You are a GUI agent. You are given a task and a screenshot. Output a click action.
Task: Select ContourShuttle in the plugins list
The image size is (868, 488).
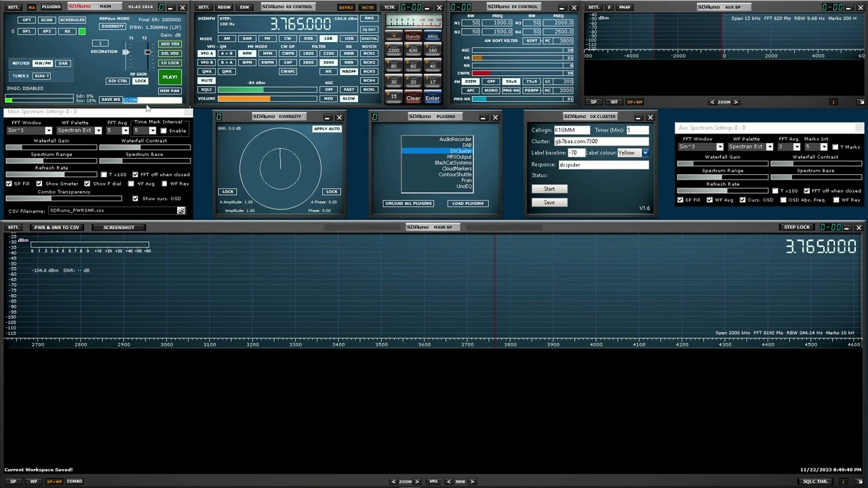(437, 175)
